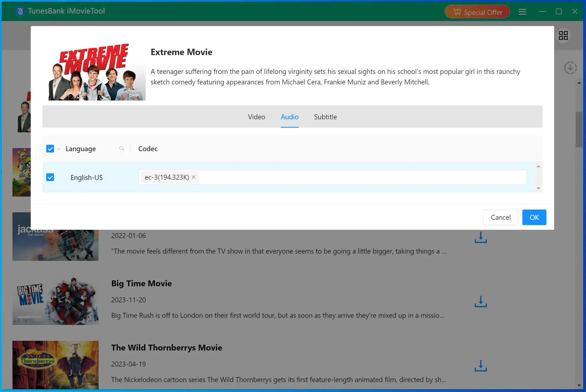
Task: Click the Extreme Movie poster thumbnail
Action: click(x=97, y=72)
